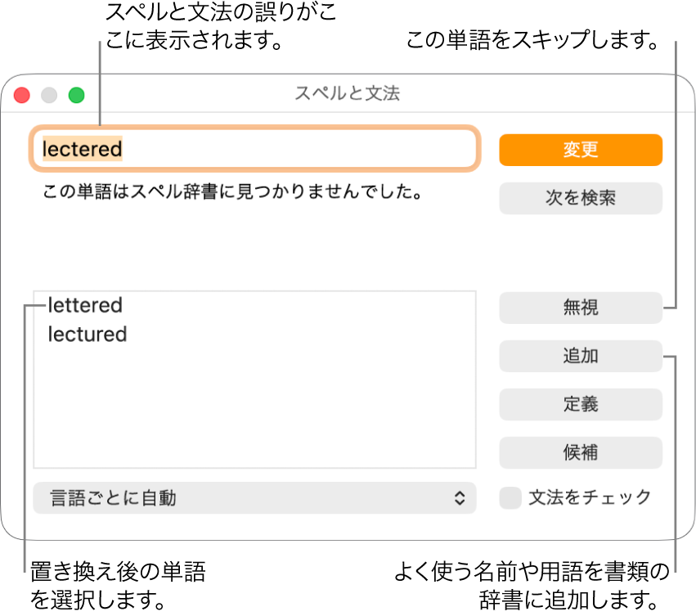
Task: Click the orange-highlighted word lectered
Action: pyautogui.click(x=82, y=150)
